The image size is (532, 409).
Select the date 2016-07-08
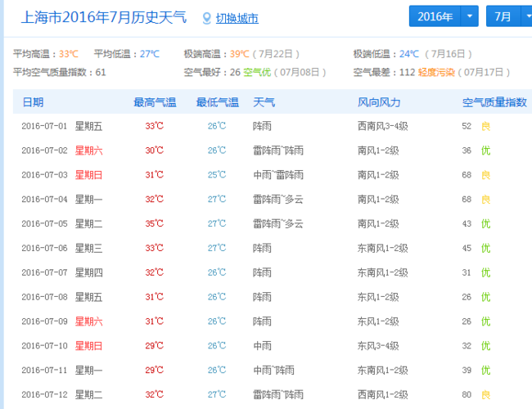44,297
